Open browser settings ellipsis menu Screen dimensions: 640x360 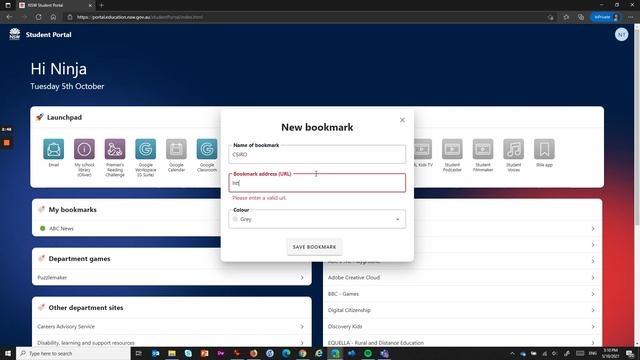pos(631,17)
